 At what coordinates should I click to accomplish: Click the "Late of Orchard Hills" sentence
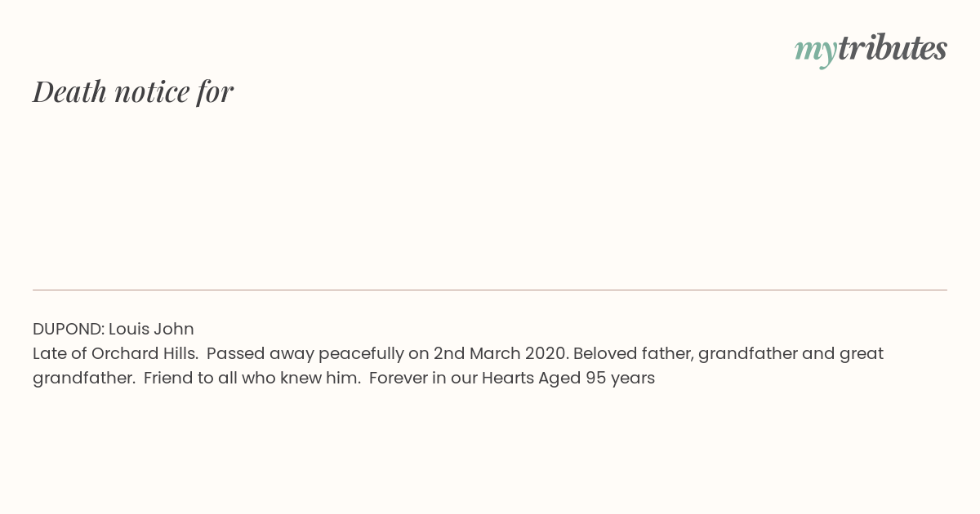tap(116, 353)
